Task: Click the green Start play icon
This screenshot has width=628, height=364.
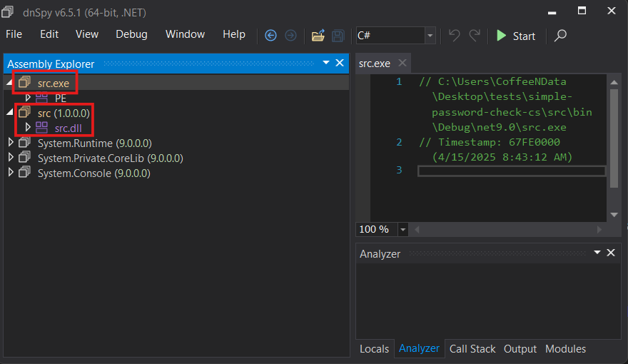Action: tap(501, 36)
